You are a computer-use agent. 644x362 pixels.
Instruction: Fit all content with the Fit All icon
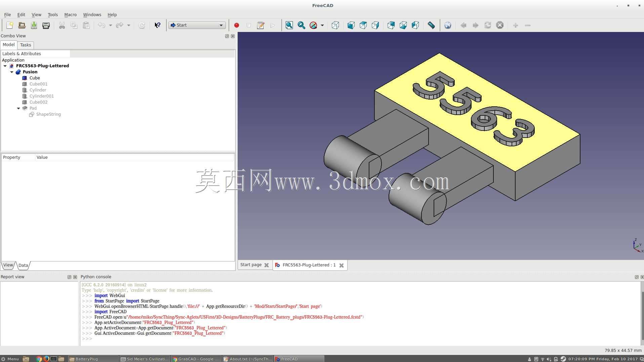(x=289, y=25)
